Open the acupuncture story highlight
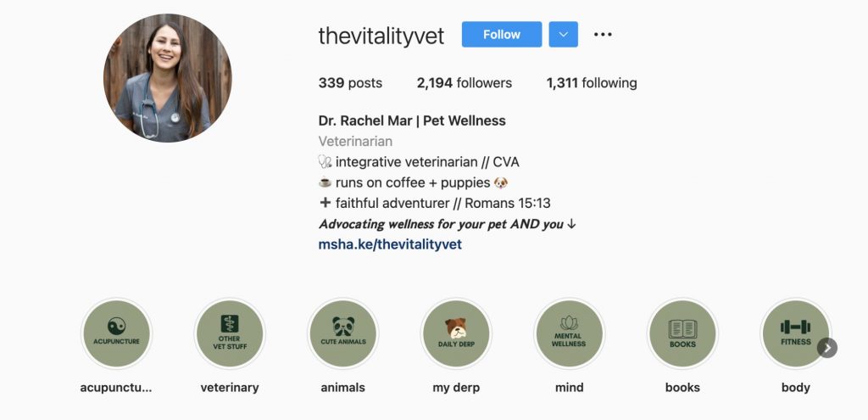 point(116,333)
